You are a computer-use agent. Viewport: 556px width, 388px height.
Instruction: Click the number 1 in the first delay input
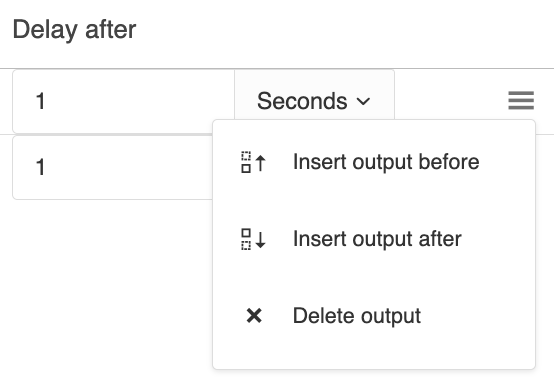pos(40,101)
